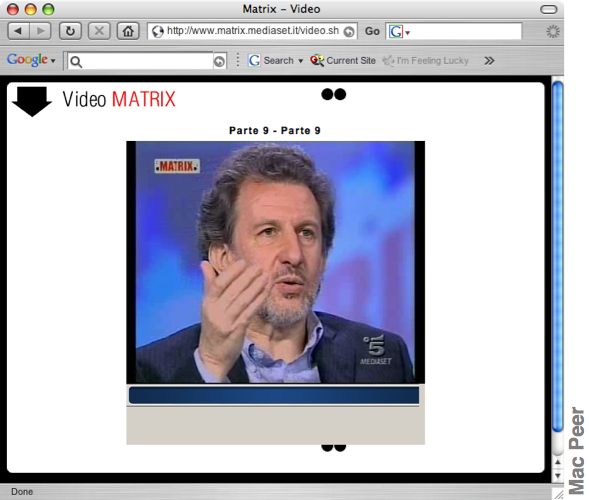Go to the Home page icon

(128, 31)
